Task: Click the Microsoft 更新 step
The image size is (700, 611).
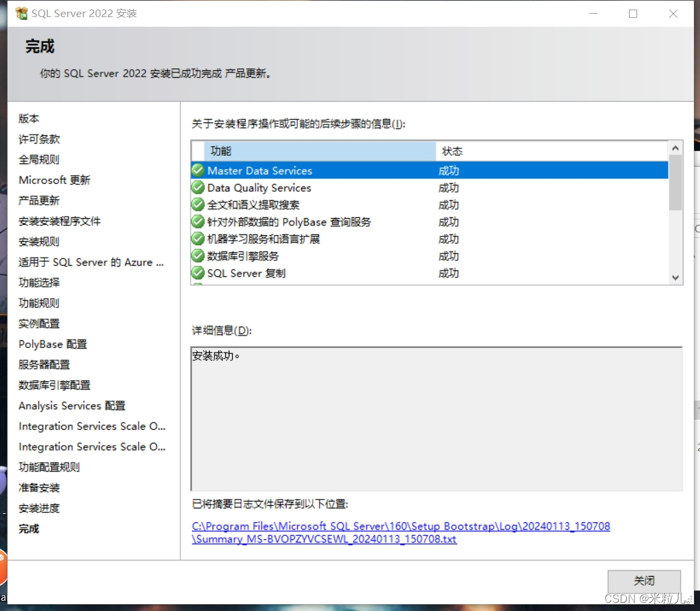Action: pos(55,180)
